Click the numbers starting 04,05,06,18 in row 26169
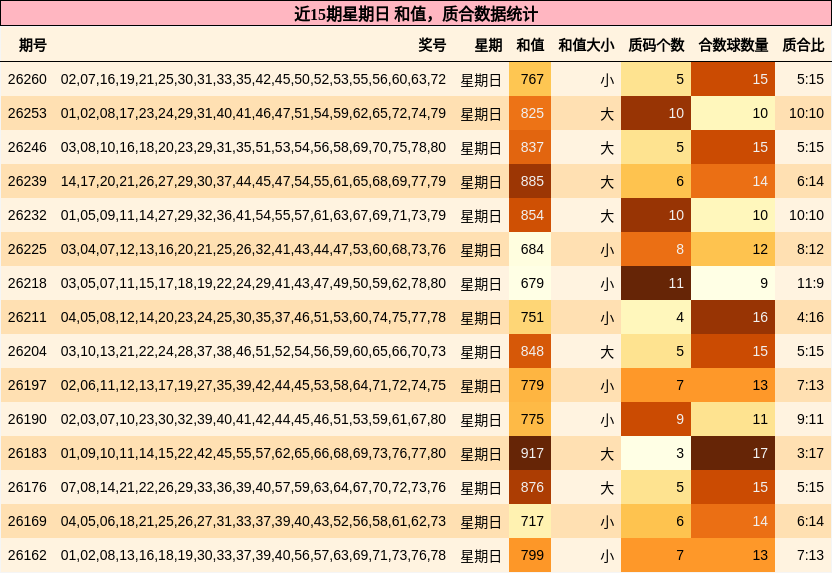832x573 pixels. point(253,521)
